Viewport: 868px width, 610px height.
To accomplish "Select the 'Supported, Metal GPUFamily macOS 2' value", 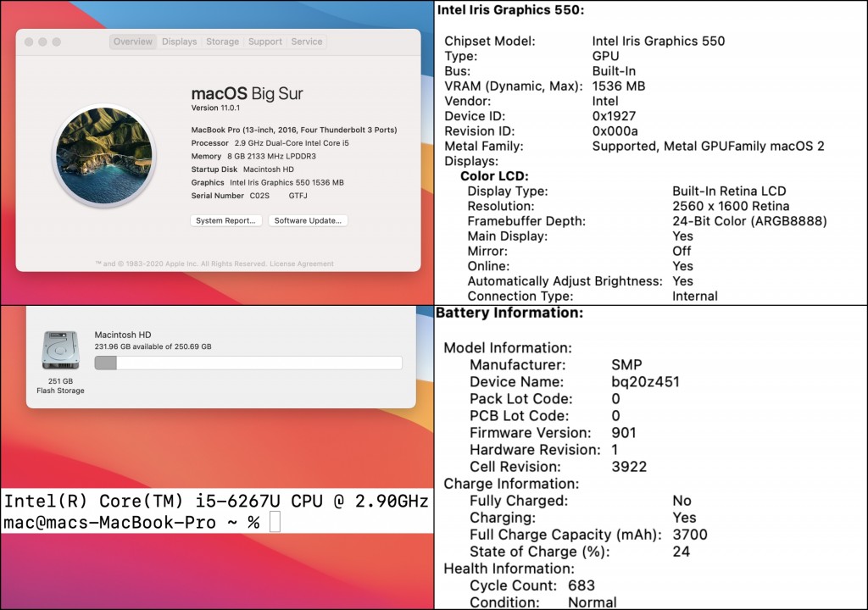I will 708,146.
